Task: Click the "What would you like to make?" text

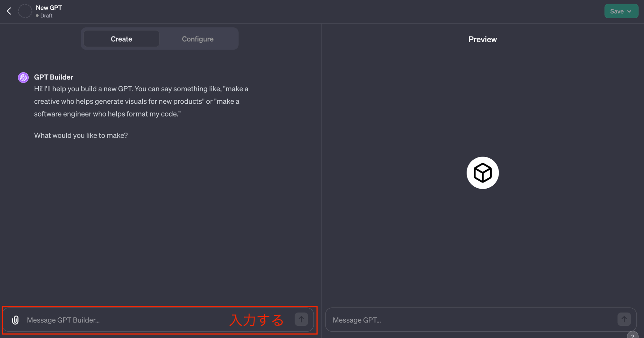Action: pos(81,135)
